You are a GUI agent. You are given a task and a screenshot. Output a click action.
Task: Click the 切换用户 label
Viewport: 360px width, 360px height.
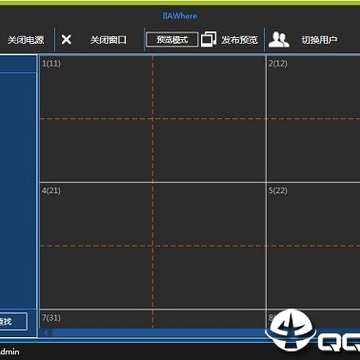[x=319, y=40]
